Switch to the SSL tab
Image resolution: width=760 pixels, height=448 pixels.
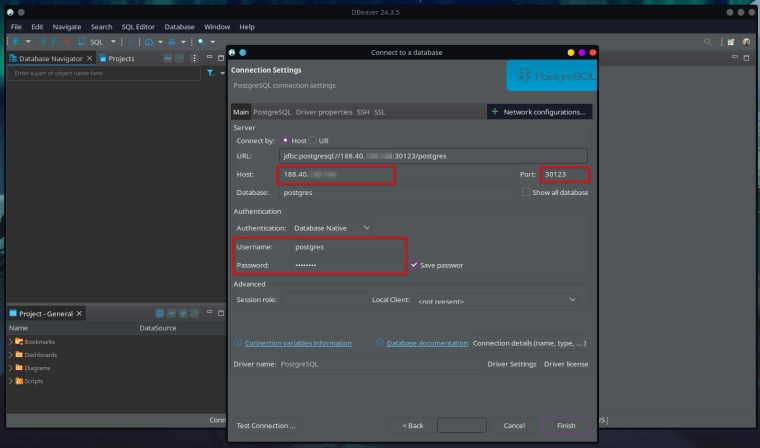click(380, 112)
